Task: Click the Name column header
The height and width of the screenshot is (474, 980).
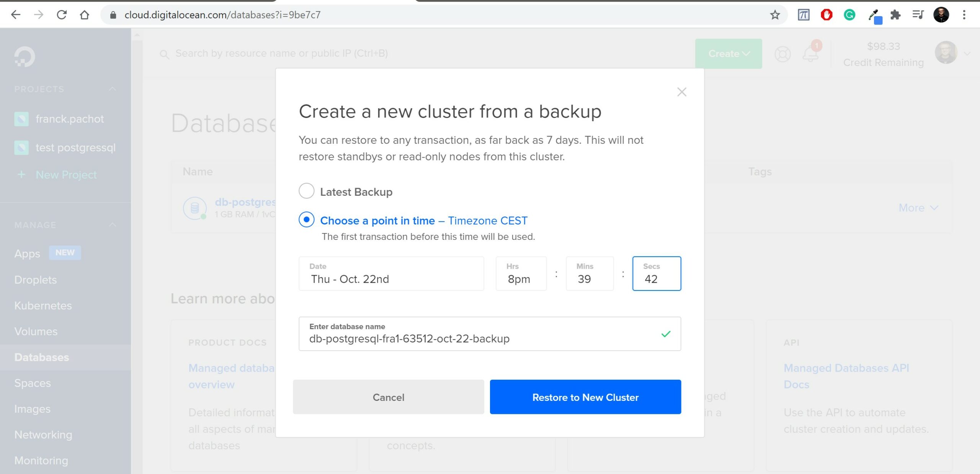Action: point(198,172)
